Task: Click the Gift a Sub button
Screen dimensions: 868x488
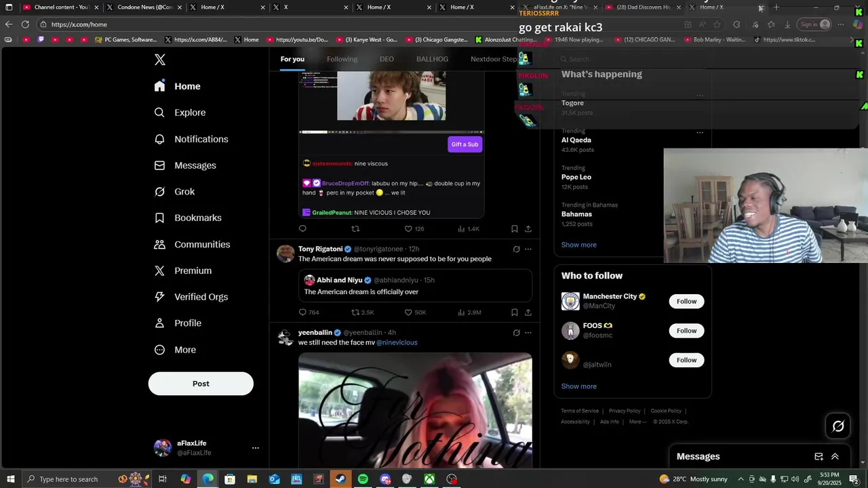Action: pos(465,144)
